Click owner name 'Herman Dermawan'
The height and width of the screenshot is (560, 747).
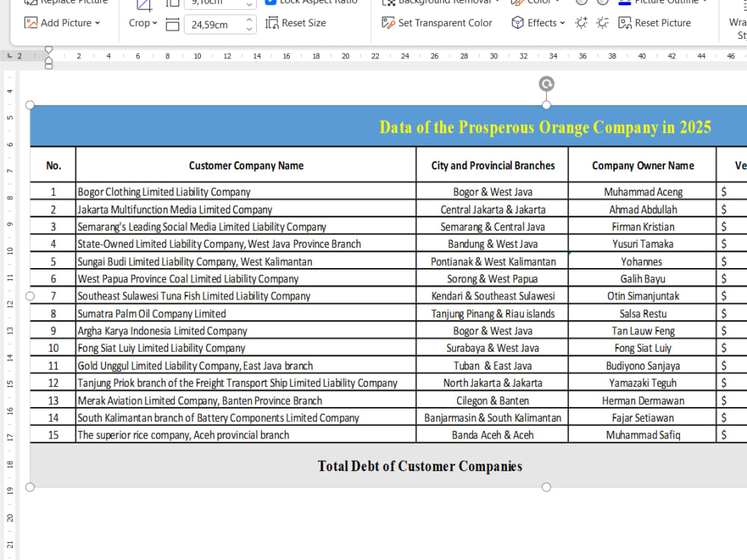(642, 400)
